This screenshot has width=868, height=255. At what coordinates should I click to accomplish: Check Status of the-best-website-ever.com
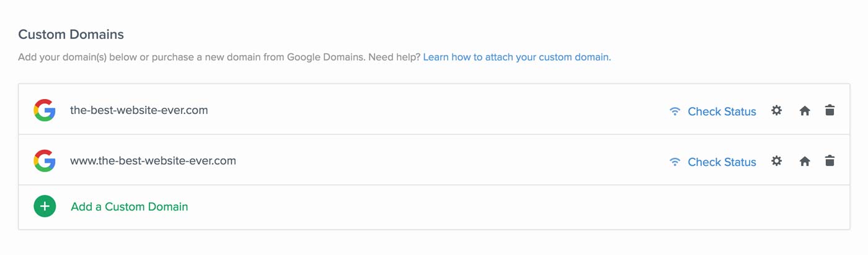point(722,111)
